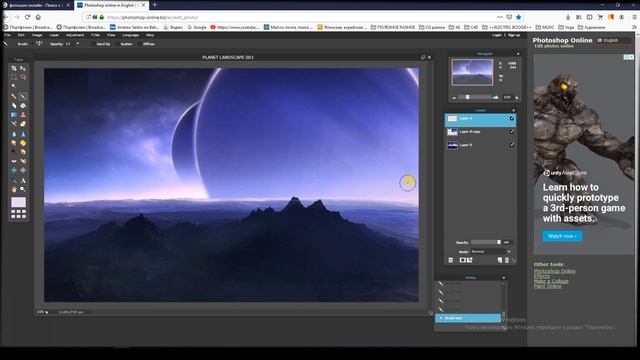Click the Sign up link
640x360 pixels.
click(x=514, y=35)
